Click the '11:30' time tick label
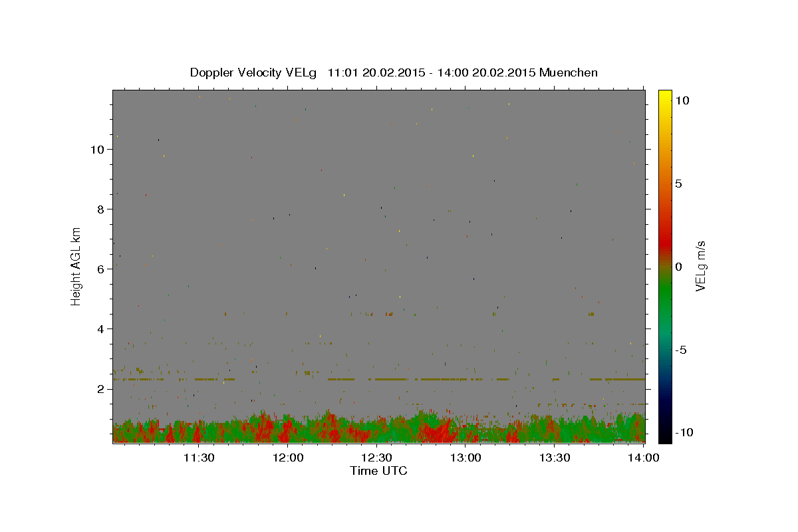 coord(198,458)
